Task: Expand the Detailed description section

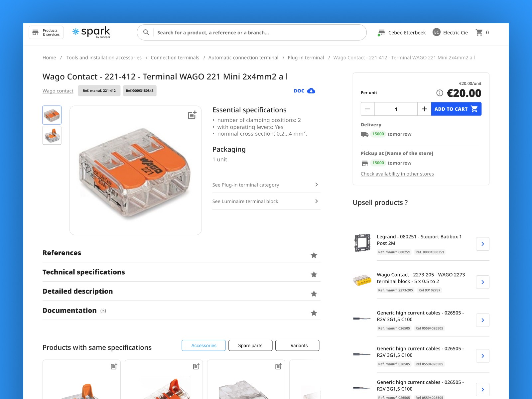Action: tap(182, 292)
